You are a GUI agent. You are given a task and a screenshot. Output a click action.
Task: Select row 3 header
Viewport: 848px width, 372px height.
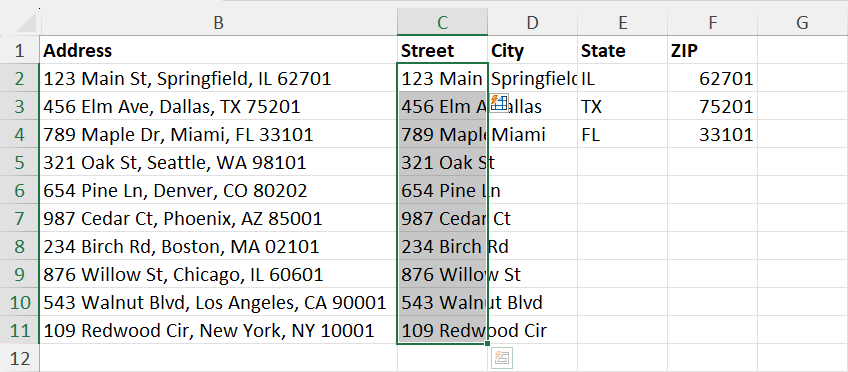pyautogui.click(x=19, y=107)
